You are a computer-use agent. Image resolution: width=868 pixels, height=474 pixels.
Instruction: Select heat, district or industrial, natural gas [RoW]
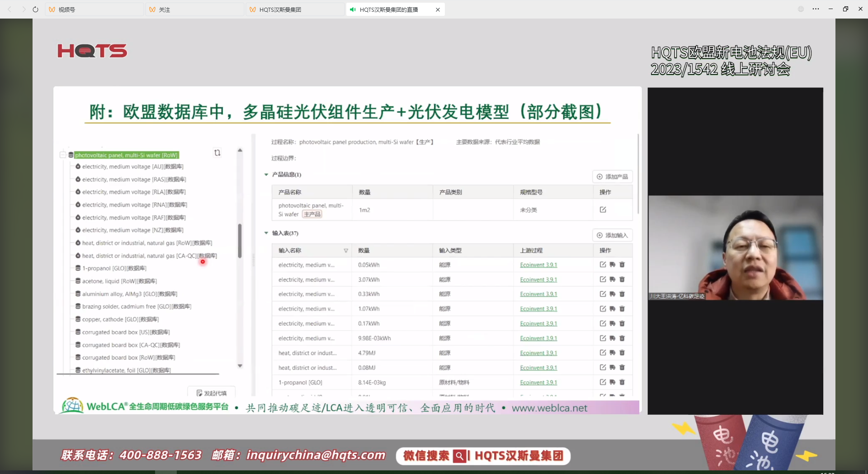[144, 243]
